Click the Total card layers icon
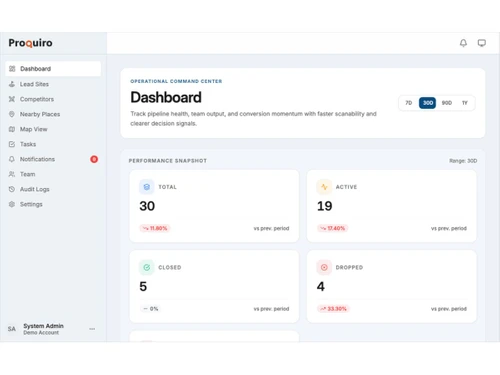This screenshot has height=375, width=500. tap(147, 187)
